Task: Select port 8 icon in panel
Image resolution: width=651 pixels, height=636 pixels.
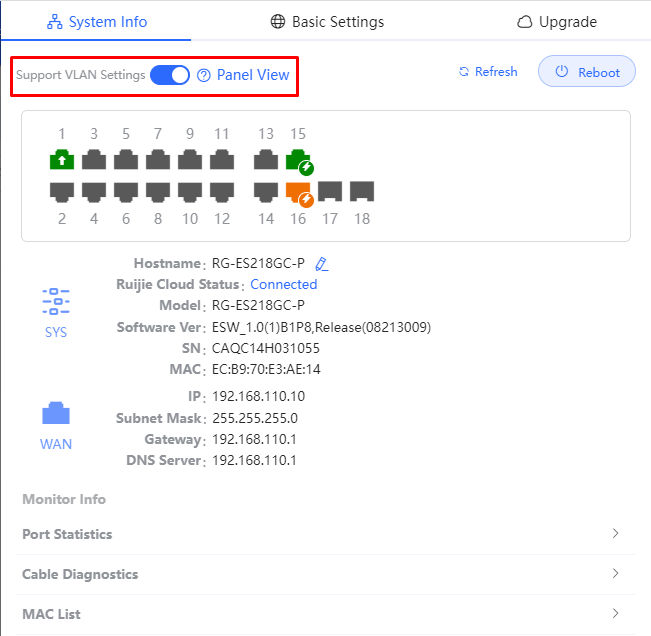Action: (158, 192)
